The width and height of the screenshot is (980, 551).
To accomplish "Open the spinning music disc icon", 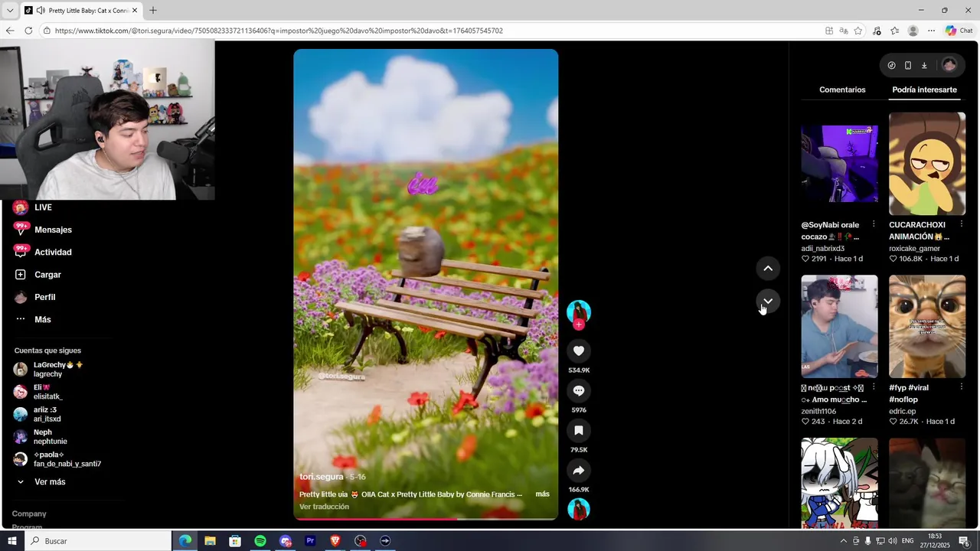I will coord(579,509).
